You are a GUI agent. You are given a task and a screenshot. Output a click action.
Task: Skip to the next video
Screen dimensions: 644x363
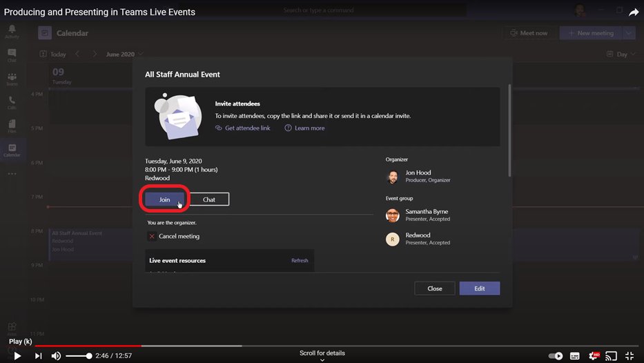tap(38, 355)
